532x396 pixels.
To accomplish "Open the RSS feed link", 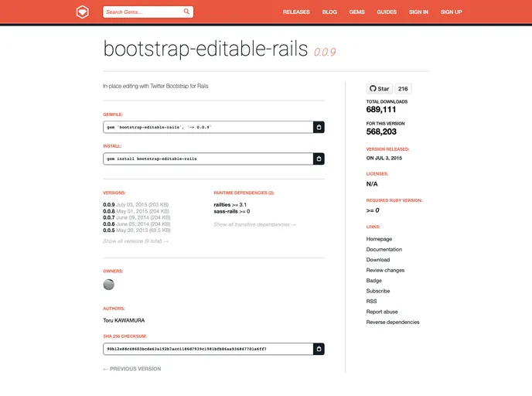I will [371, 301].
